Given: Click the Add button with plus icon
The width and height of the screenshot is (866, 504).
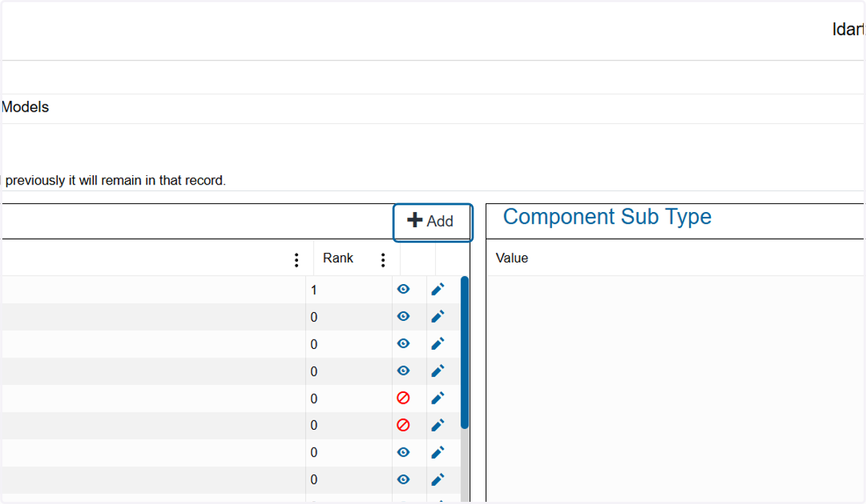Looking at the screenshot, I should pos(432,221).
